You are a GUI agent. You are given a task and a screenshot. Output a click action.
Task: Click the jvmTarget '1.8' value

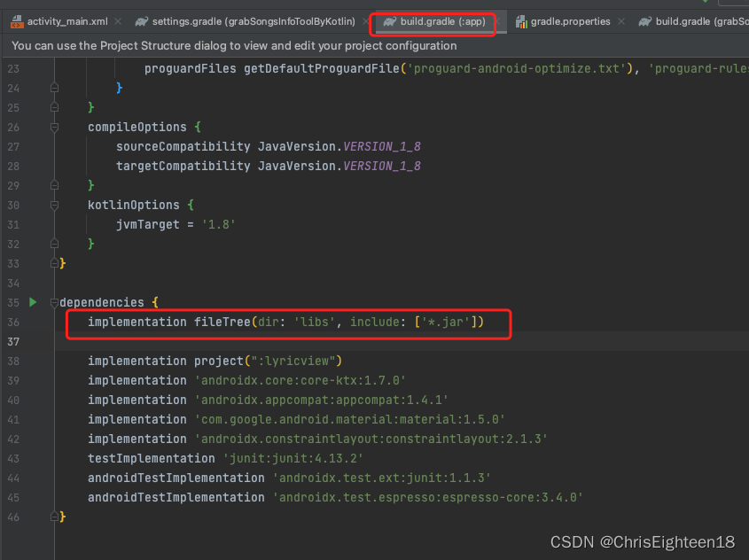pos(219,224)
